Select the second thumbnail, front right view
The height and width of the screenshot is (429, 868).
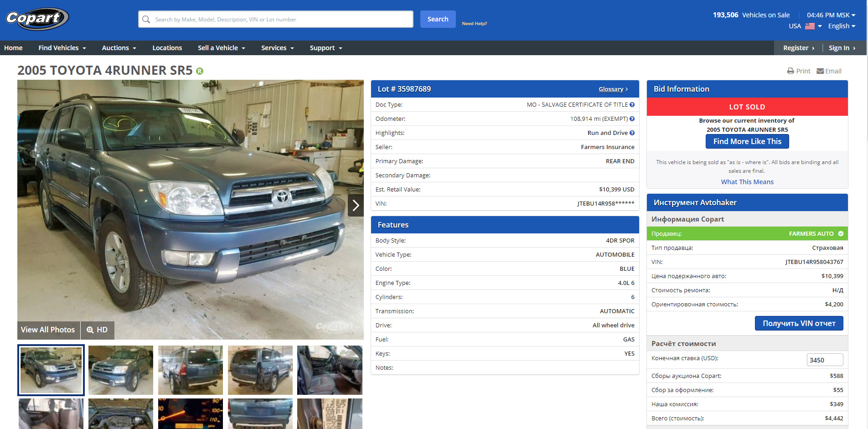(x=121, y=370)
